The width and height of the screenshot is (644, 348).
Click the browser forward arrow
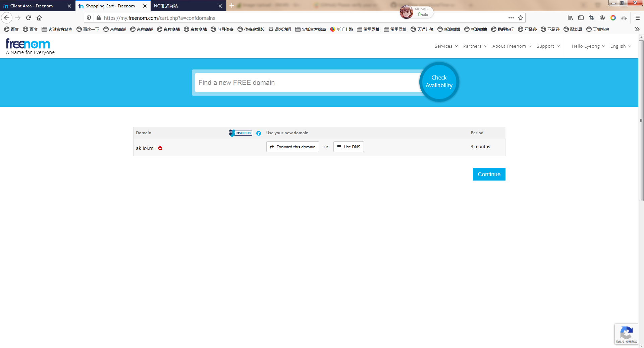click(x=18, y=18)
